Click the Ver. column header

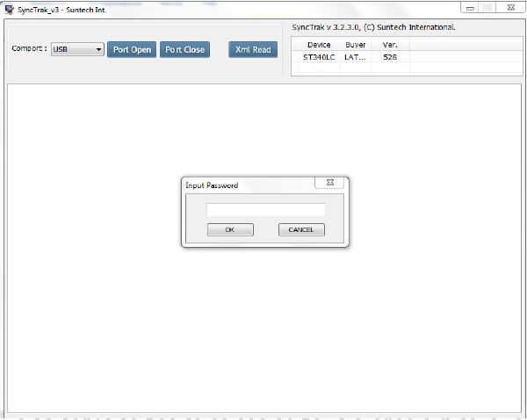click(x=390, y=44)
